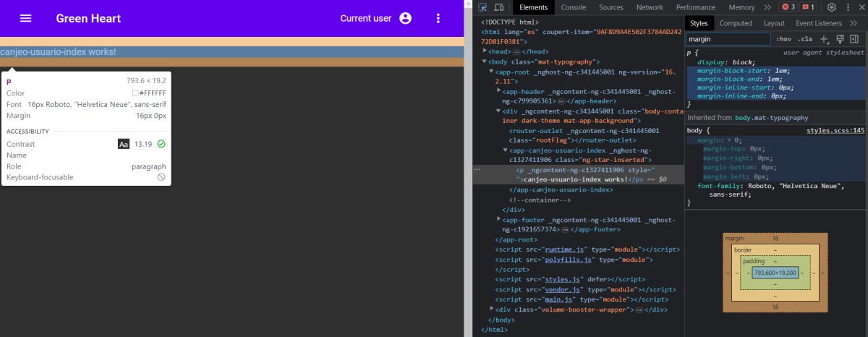Click the body.mat-typography inherited-from link

pos(772,117)
